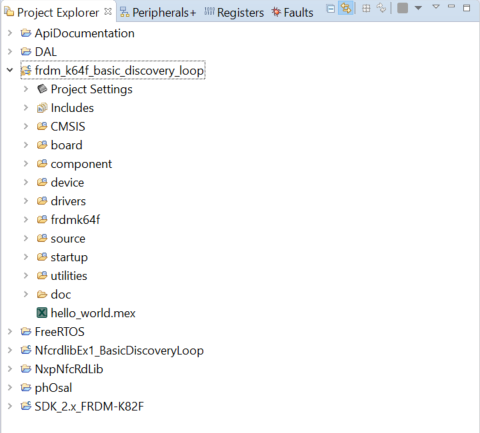Open dropdown arrow beside gray square
Viewport: 480px width, 433px height.
click(x=419, y=8)
